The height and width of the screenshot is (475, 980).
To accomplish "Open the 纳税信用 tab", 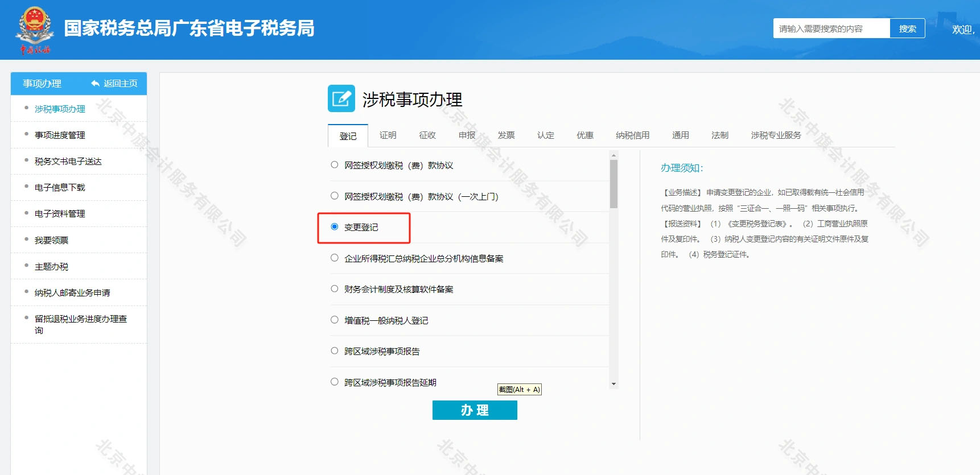I will pyautogui.click(x=632, y=135).
